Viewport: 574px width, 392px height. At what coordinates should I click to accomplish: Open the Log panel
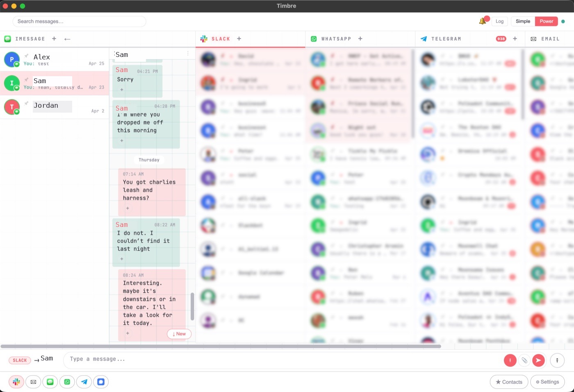[x=499, y=21]
